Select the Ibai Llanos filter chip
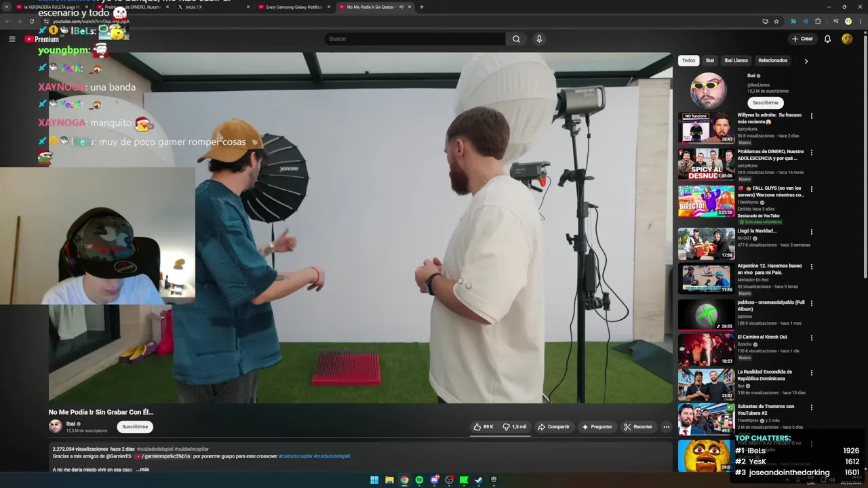868x488 pixels. pos(736,60)
